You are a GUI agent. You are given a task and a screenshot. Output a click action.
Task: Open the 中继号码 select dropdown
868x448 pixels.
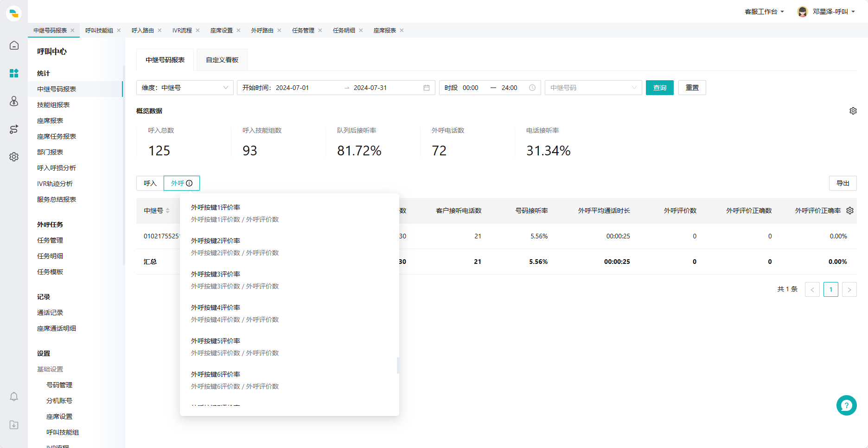tap(594, 88)
